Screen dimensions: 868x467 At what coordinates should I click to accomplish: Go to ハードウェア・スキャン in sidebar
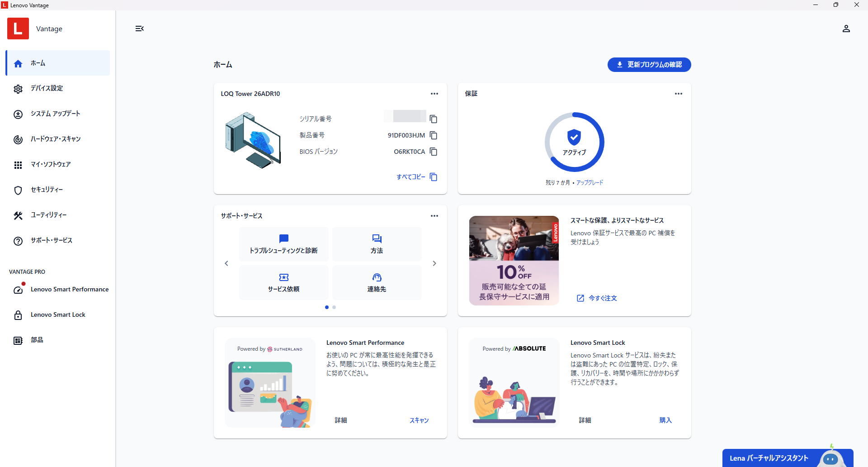55,139
